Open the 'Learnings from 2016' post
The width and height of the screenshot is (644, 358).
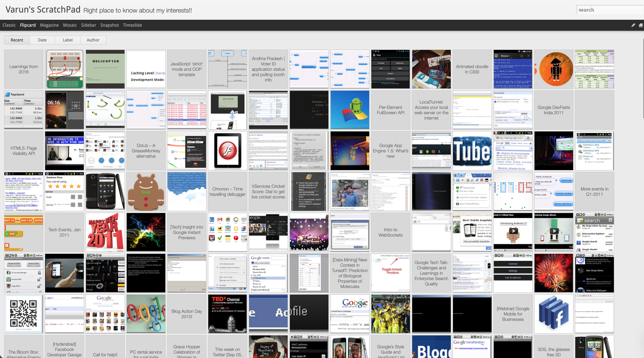pyautogui.click(x=24, y=69)
